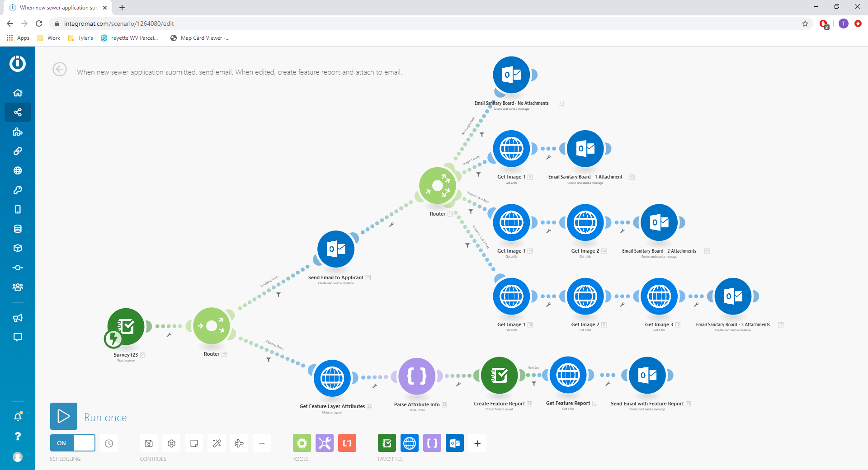This screenshot has height=470, width=868.
Task: Select Survey123 in Favorites bar
Action: click(387, 443)
